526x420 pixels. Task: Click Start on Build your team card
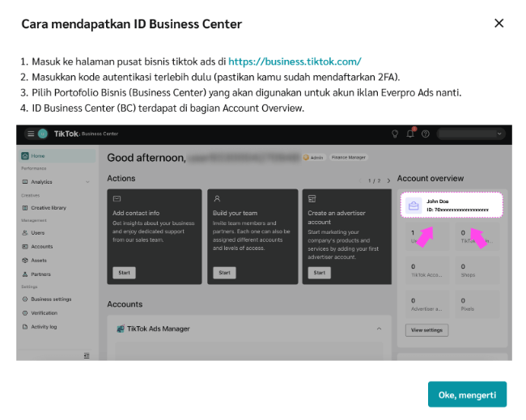[224, 273]
